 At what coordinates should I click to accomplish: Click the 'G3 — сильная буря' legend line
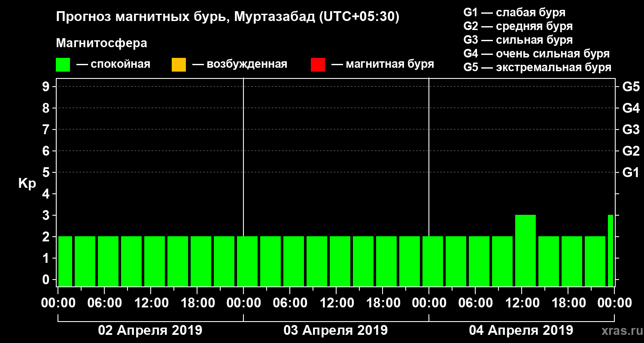[518, 40]
